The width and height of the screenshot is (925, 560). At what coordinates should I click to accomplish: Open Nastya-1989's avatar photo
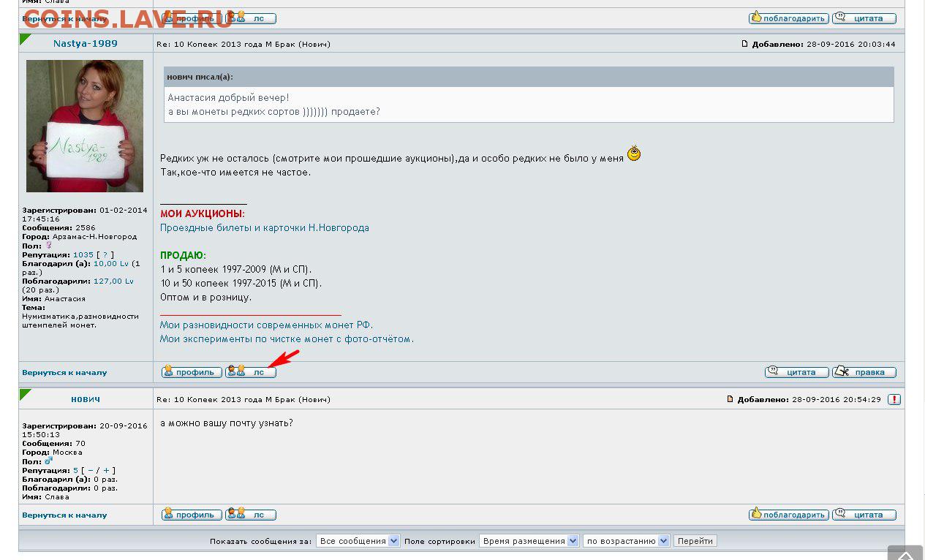click(85, 126)
